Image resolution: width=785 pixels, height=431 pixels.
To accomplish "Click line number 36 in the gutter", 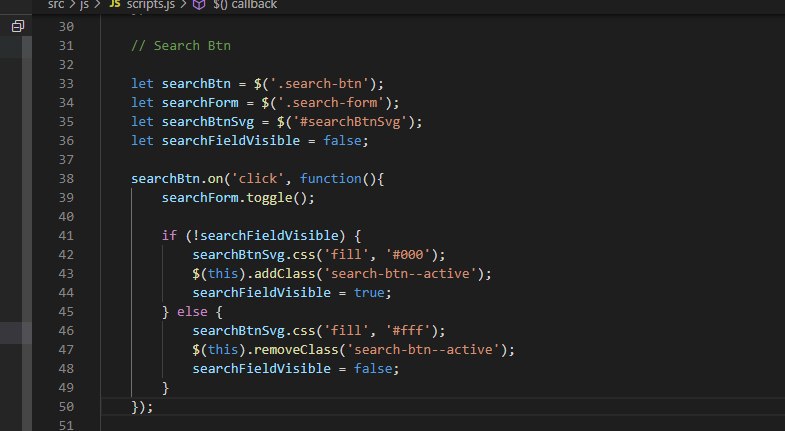I will pos(66,141).
